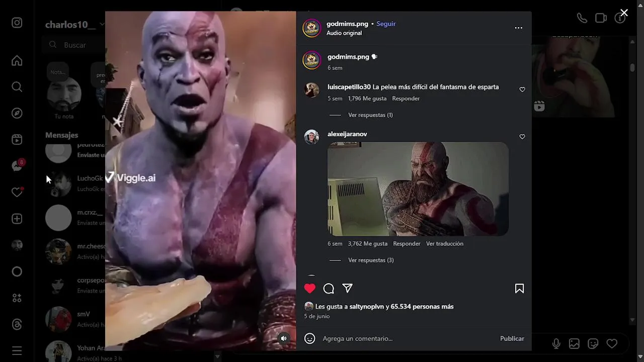Open Threads icon in left sidebar
Viewport: 644px width, 362px height.
[x=17, y=324]
